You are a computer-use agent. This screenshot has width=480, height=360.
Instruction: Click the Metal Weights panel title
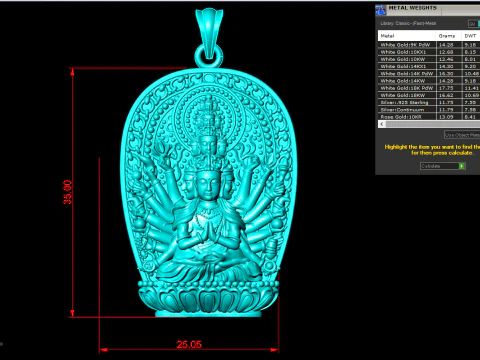(412, 8)
